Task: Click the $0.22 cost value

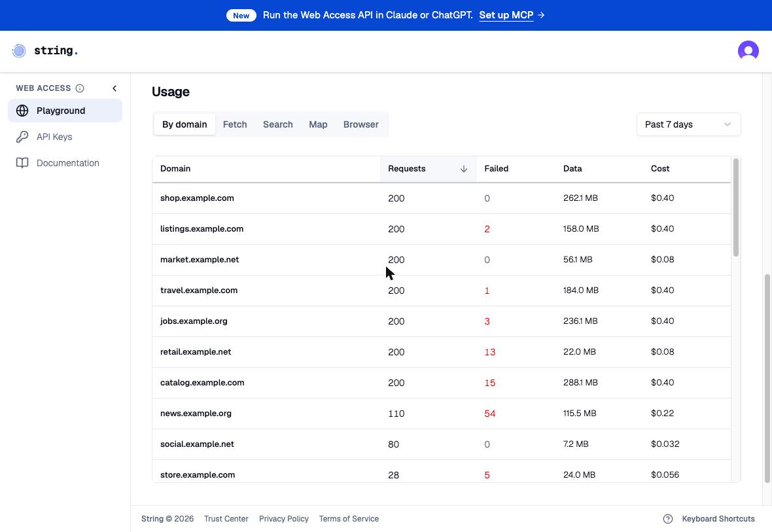Action: (662, 414)
